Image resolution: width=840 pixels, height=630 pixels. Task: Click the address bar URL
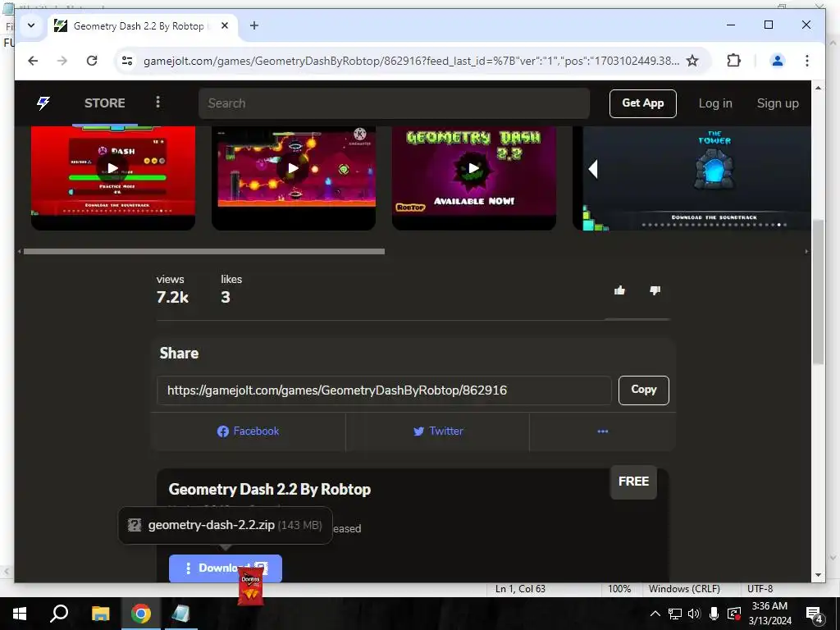[x=411, y=61]
